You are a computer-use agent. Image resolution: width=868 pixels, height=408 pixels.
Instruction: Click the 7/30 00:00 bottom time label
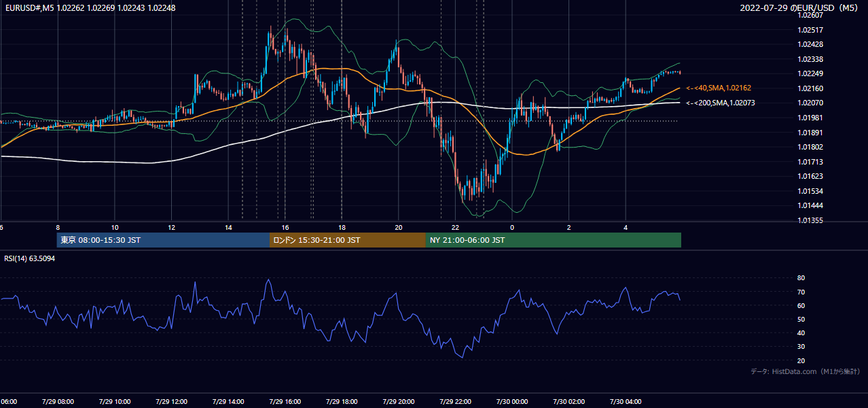[512, 402]
